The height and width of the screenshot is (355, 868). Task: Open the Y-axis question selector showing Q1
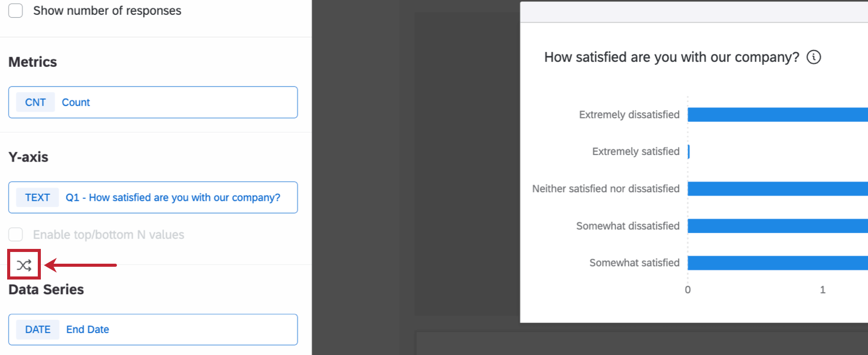pyautogui.click(x=153, y=197)
